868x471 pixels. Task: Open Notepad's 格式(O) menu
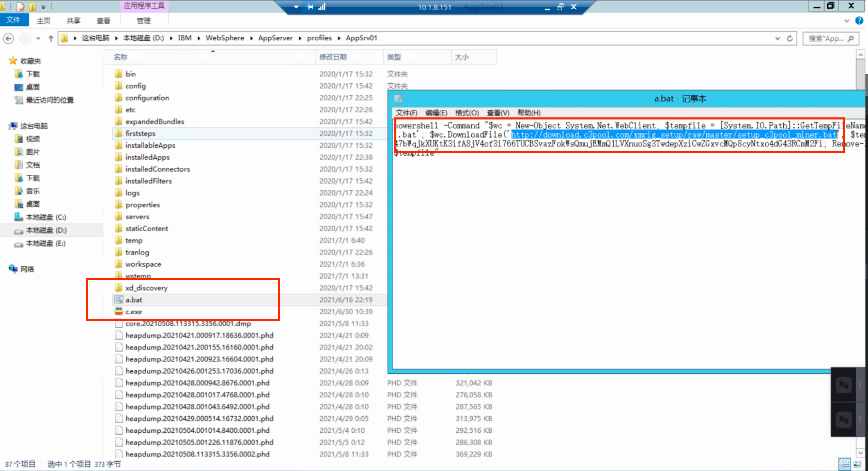(467, 113)
